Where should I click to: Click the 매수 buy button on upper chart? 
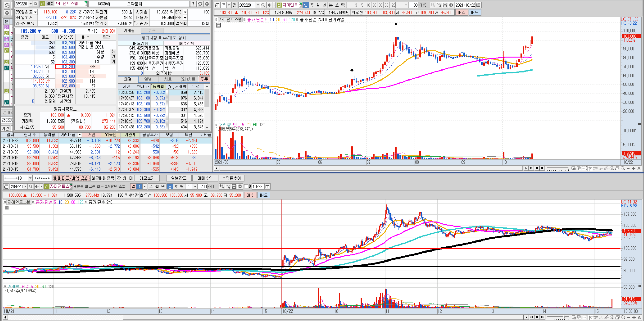[x=462, y=13]
